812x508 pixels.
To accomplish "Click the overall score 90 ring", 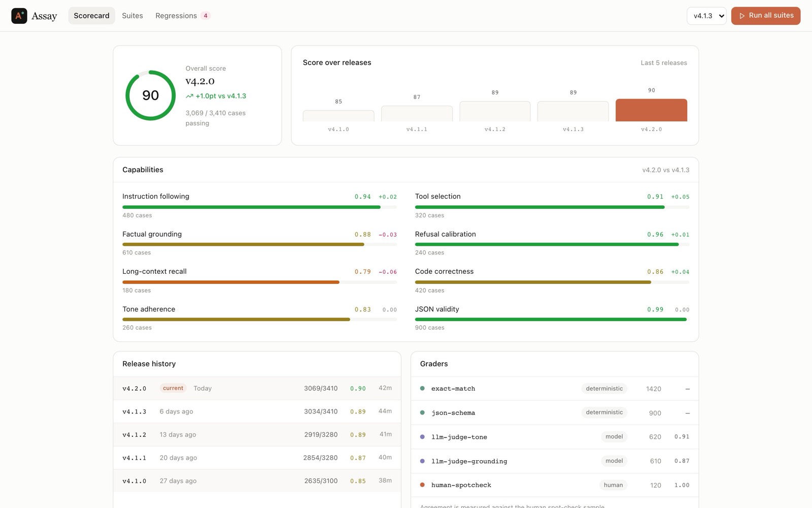I will click(151, 96).
